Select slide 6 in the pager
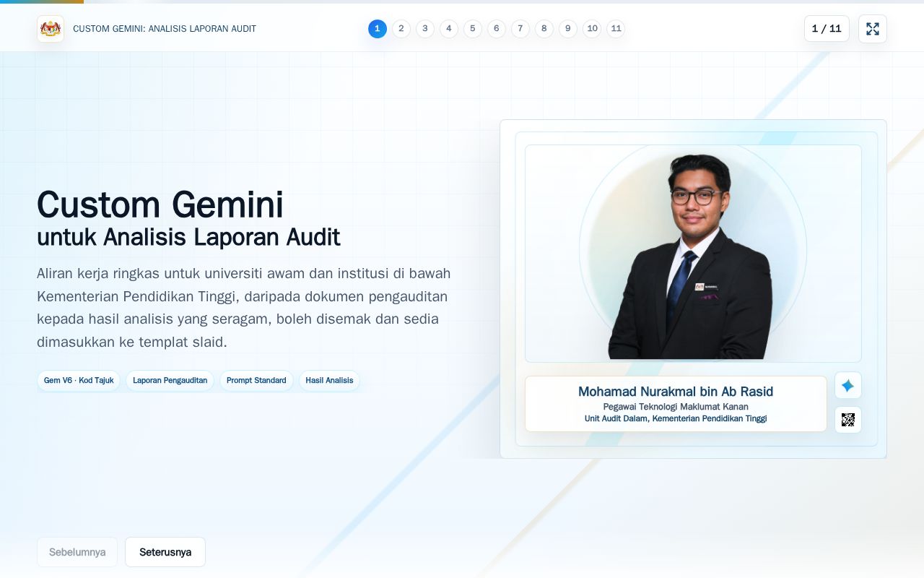This screenshot has height=578, width=924. pyautogui.click(x=497, y=29)
